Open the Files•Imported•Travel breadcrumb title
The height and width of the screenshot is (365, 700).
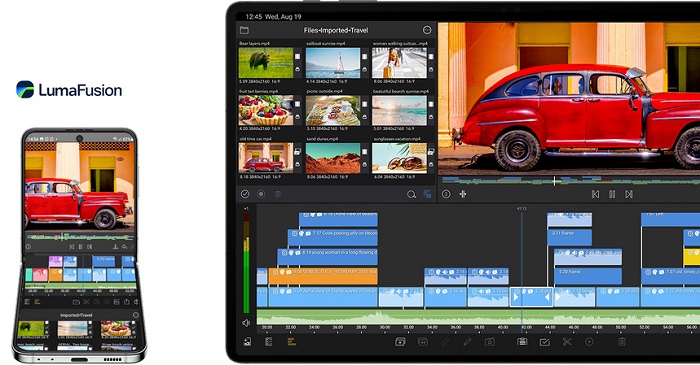(x=336, y=30)
